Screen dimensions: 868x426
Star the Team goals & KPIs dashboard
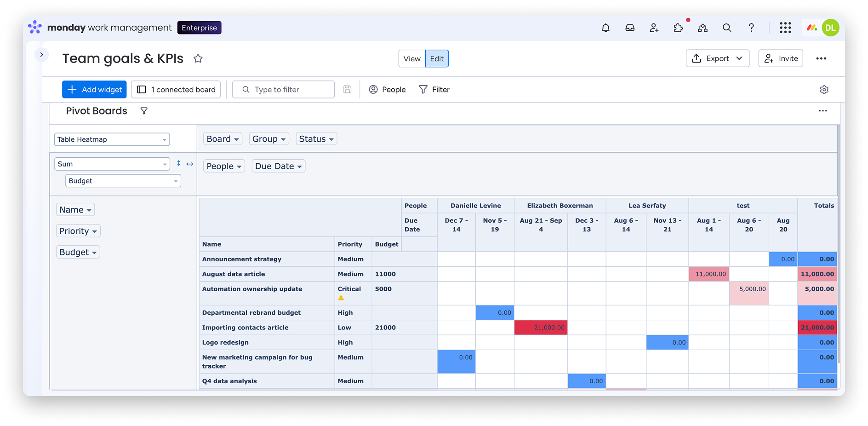coord(198,58)
